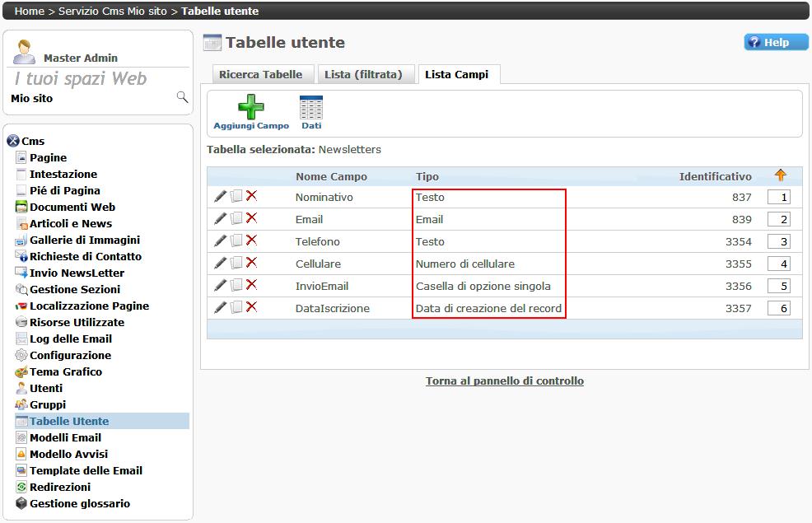Follow the Torna al pannello di controllo link
The height and width of the screenshot is (523, 812).
[504, 381]
